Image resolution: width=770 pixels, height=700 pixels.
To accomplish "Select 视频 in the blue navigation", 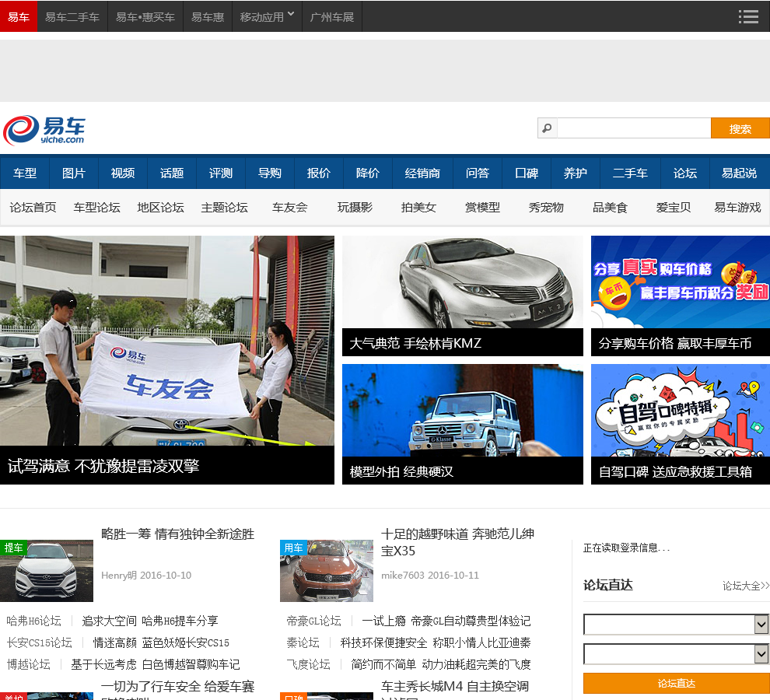I will coord(123,173).
